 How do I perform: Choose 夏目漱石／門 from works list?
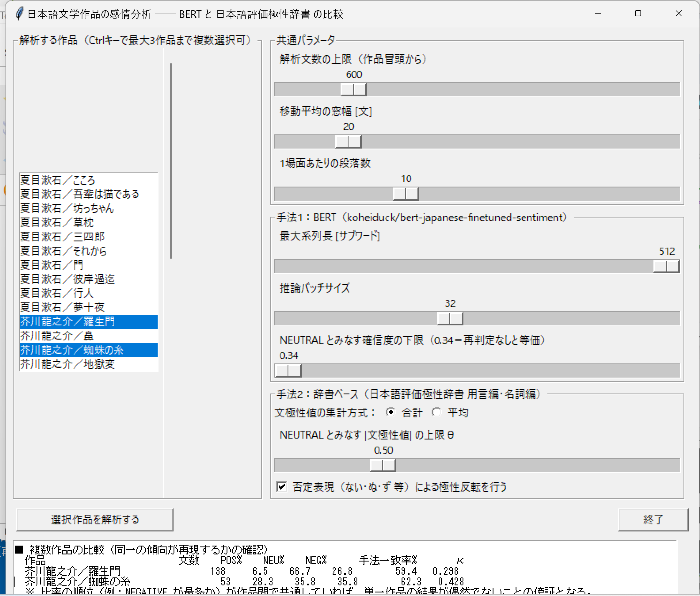89,265
